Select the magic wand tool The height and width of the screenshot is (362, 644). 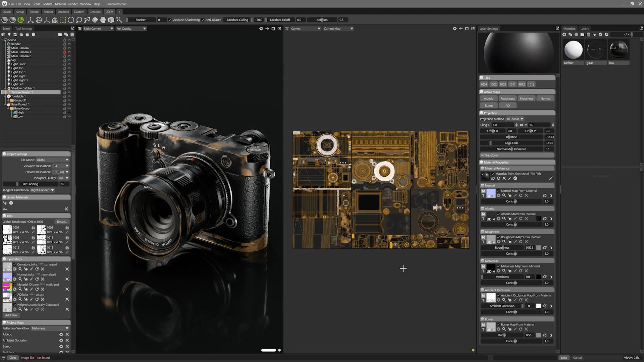[119, 20]
